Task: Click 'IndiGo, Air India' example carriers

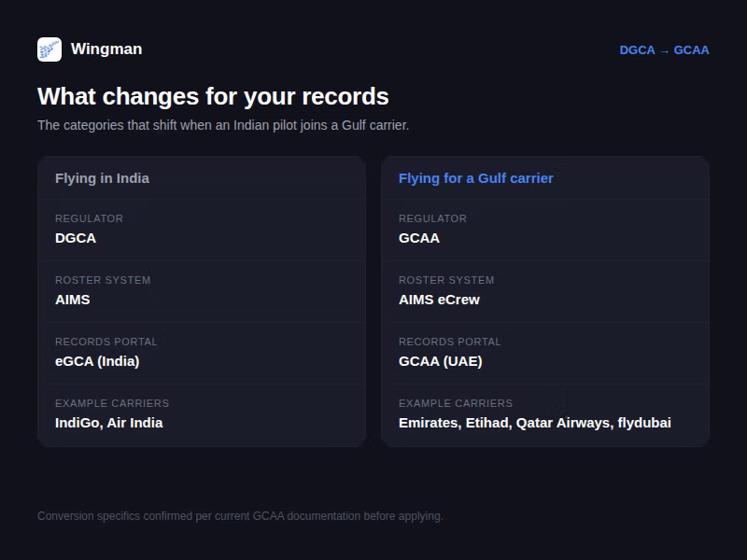Action: (108, 423)
